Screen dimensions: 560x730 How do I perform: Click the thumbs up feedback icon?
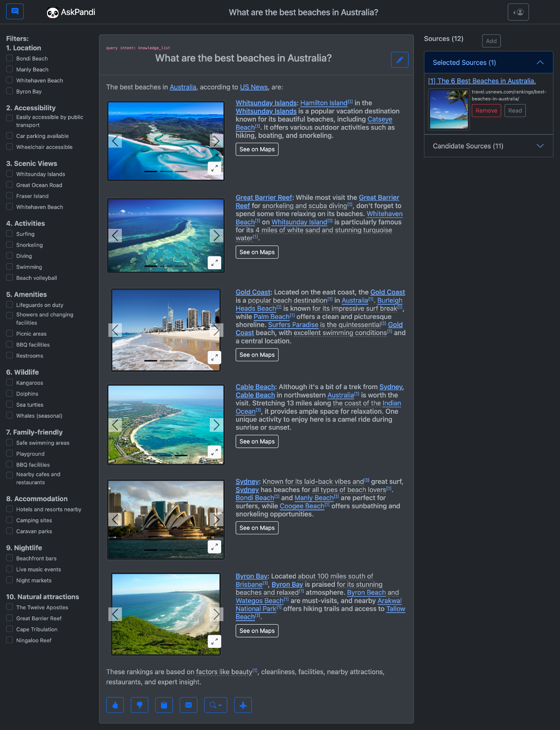(115, 705)
